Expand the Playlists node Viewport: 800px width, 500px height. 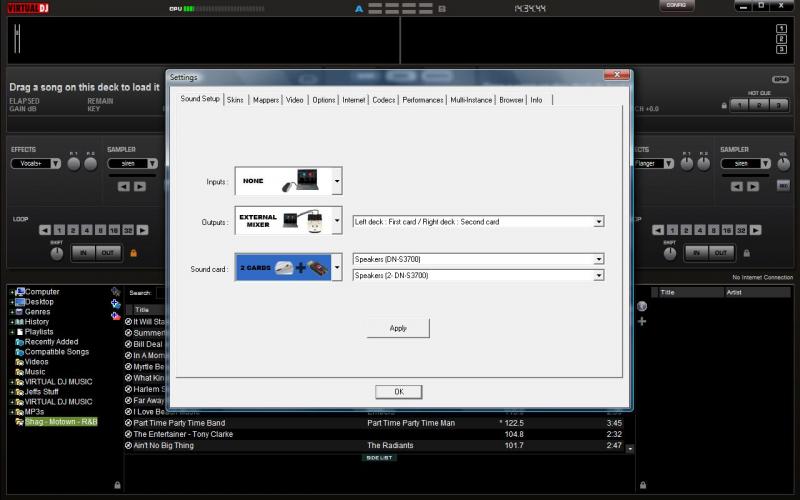pyautogui.click(x=12, y=332)
